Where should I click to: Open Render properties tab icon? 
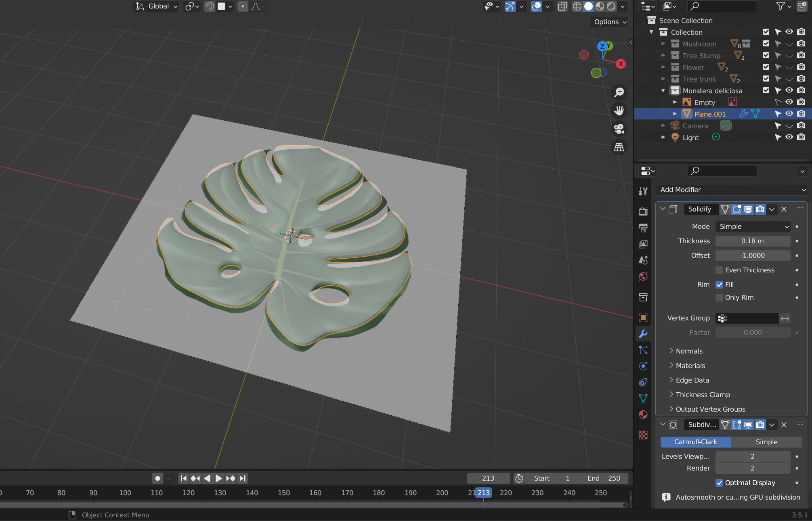tap(643, 211)
